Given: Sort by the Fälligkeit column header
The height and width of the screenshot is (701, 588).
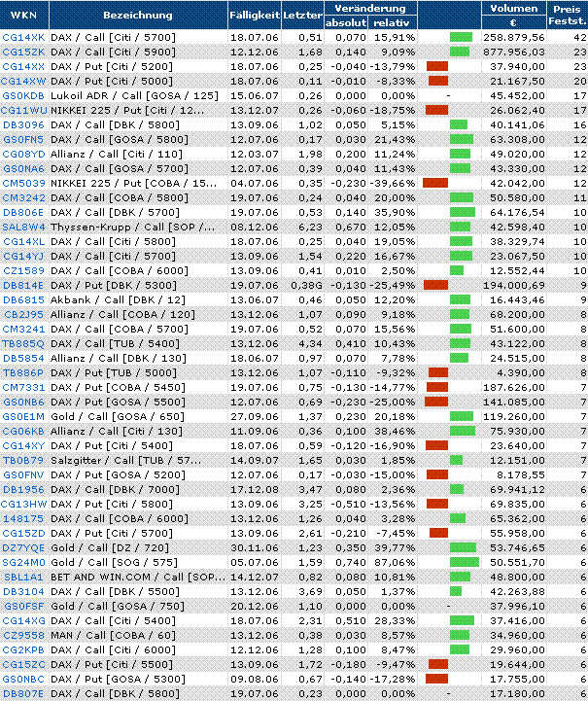Looking at the screenshot, I should click(x=255, y=15).
